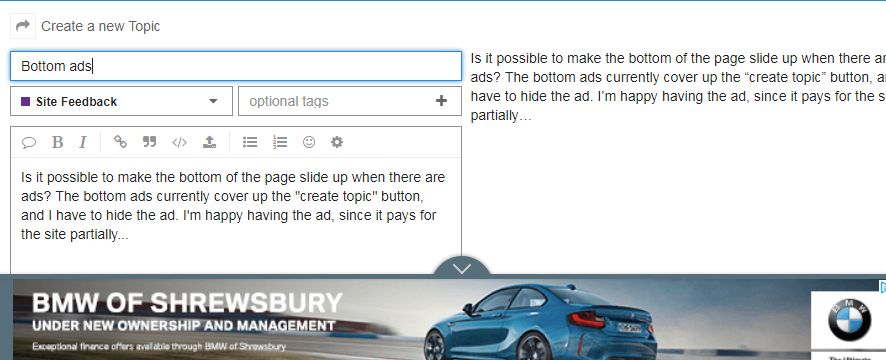Image resolution: width=886 pixels, height=360 pixels.
Task: Click the plus icon in optional tags box
Action: click(441, 101)
